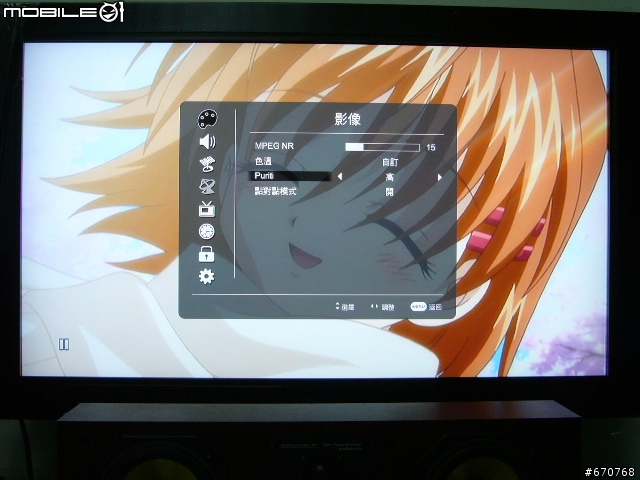Screen dimensions: 640x480
Task: Toggle the 點對點模式 value 開
Action: point(390,192)
